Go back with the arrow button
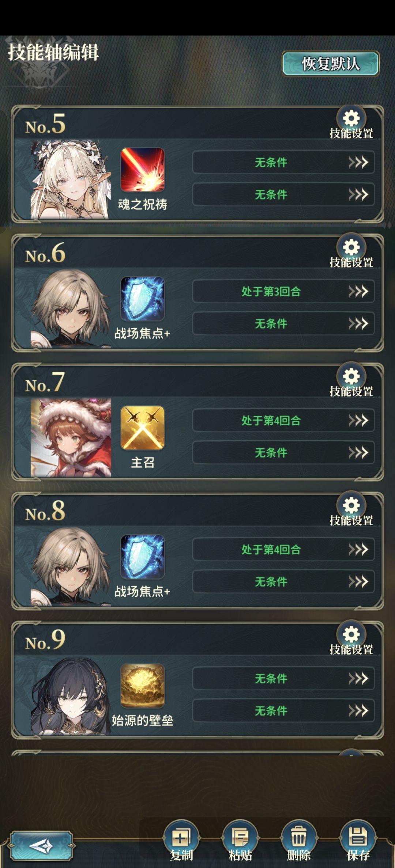This screenshot has width=395, height=868. [x=41, y=846]
